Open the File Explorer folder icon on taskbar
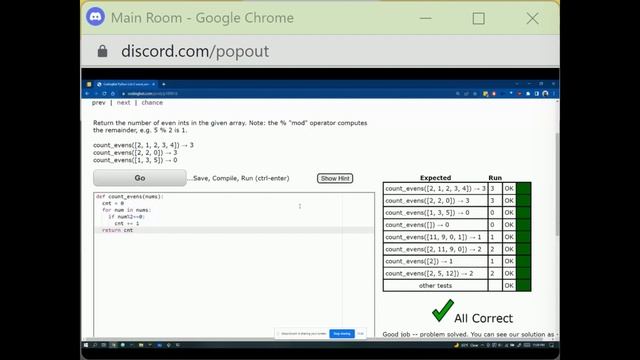This screenshot has width=640, height=360. coord(141,345)
